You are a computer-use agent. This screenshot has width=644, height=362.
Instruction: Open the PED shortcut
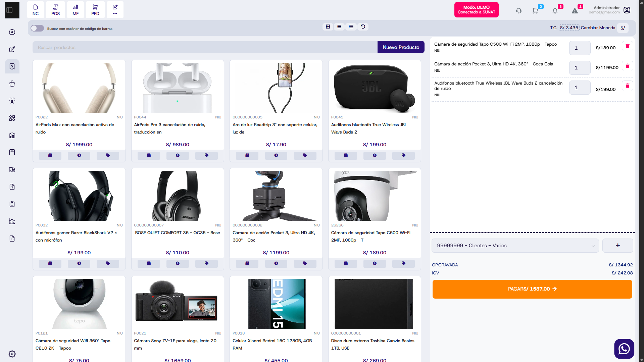(x=95, y=10)
